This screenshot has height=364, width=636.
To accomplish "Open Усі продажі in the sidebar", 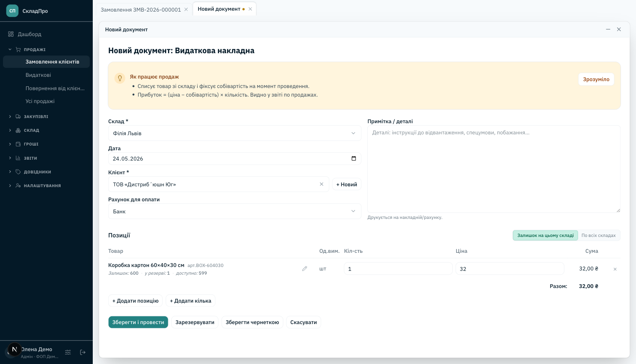I will tap(46, 101).
